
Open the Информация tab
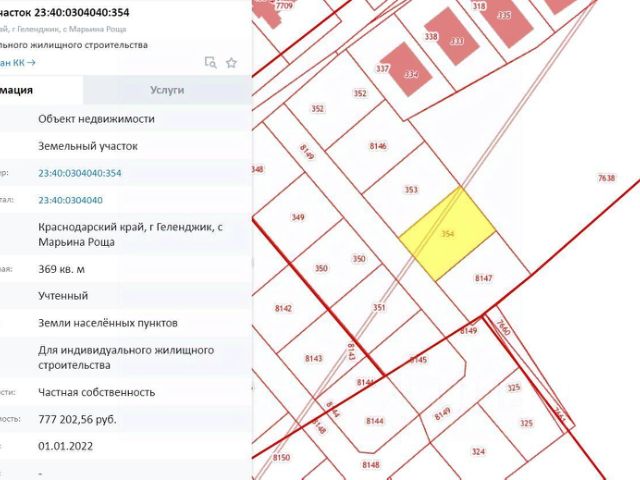click(x=41, y=90)
